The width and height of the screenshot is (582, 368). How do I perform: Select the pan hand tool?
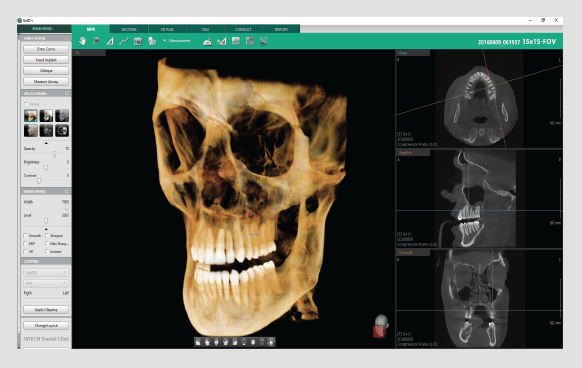(x=82, y=41)
